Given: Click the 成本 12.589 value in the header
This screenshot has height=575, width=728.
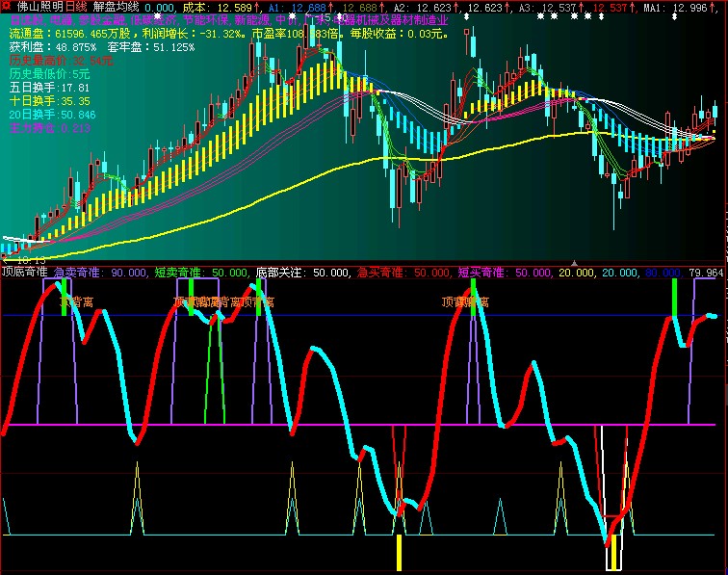Looking at the screenshot, I should tap(217, 7).
